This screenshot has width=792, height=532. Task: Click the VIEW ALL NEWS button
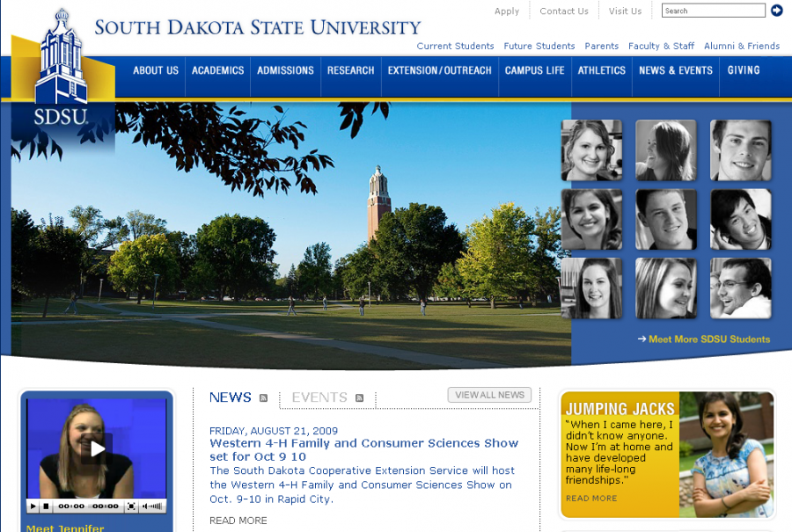(489, 395)
